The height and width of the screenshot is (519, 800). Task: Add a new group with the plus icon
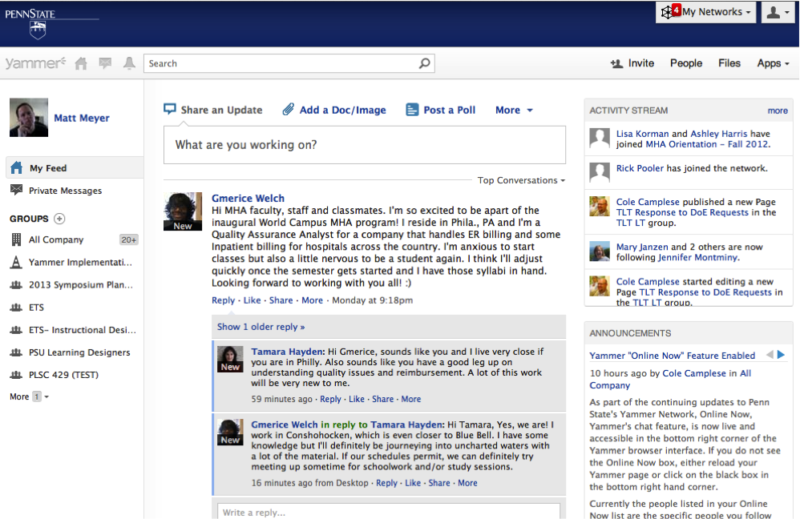point(59,218)
